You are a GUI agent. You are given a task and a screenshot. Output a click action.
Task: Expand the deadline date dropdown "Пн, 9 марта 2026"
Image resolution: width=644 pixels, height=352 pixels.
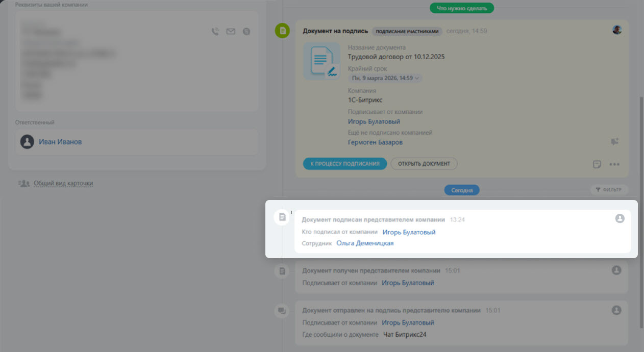[x=385, y=78]
